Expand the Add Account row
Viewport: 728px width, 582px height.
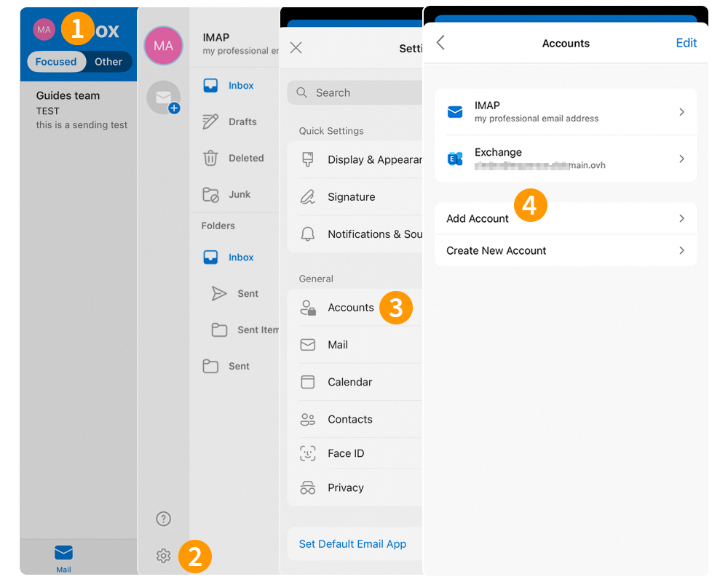point(566,218)
